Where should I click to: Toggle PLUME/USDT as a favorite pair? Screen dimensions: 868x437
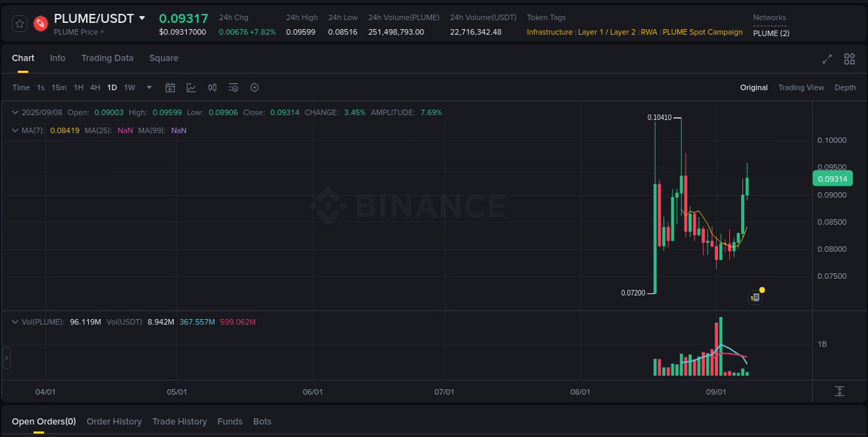19,23
